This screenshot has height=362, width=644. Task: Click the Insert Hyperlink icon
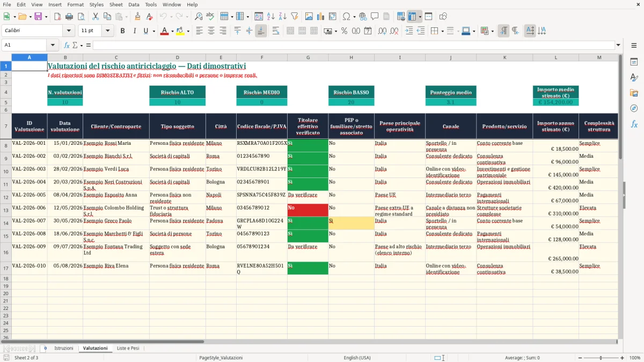click(x=363, y=17)
